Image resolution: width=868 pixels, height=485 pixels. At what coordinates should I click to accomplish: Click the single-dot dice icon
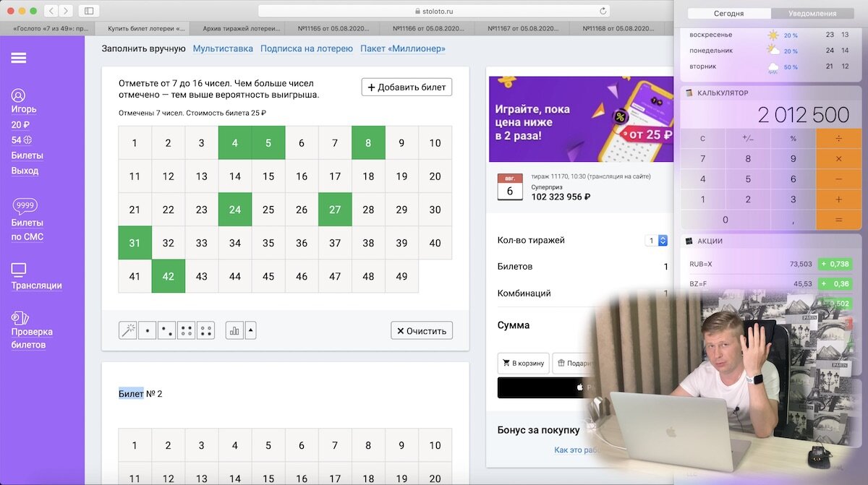148,330
